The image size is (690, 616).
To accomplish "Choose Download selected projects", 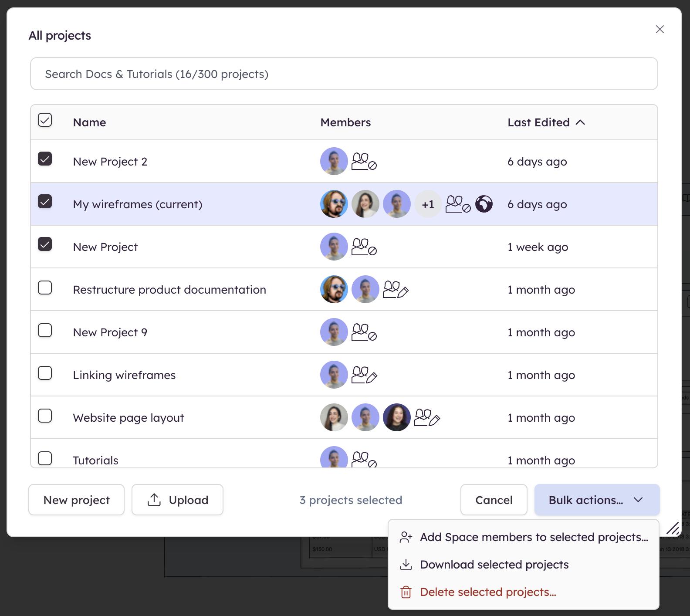I will pyautogui.click(x=494, y=565).
